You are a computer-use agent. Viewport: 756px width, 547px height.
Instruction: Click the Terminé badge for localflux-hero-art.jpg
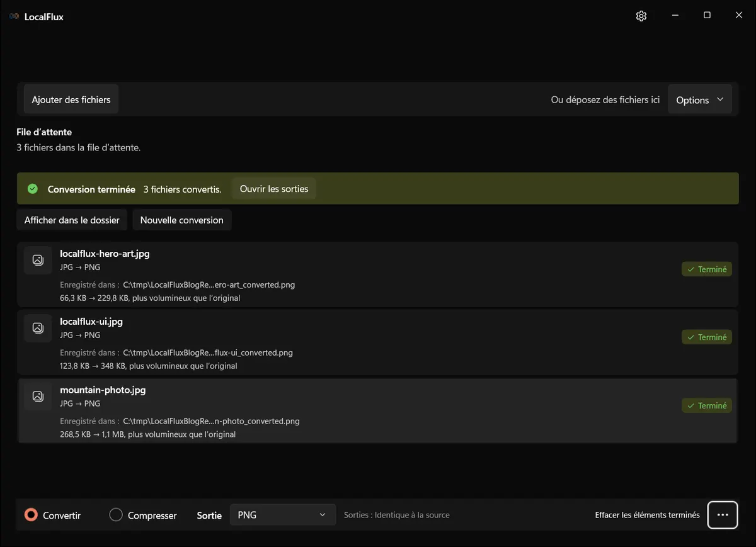[x=707, y=269]
